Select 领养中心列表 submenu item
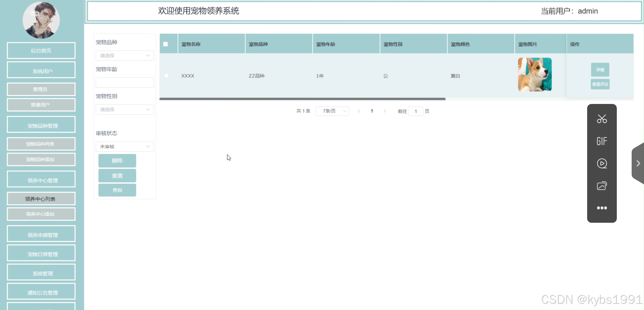 click(x=41, y=199)
